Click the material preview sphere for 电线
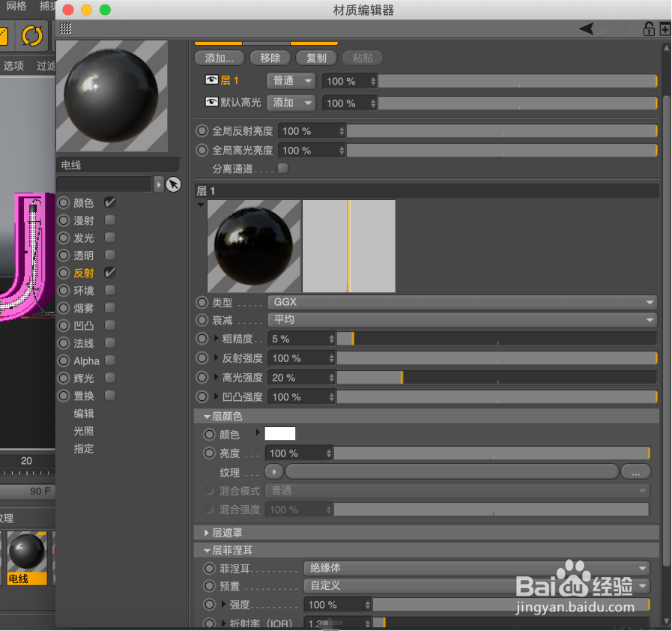Viewport: 672px width, 631px height. [x=111, y=97]
